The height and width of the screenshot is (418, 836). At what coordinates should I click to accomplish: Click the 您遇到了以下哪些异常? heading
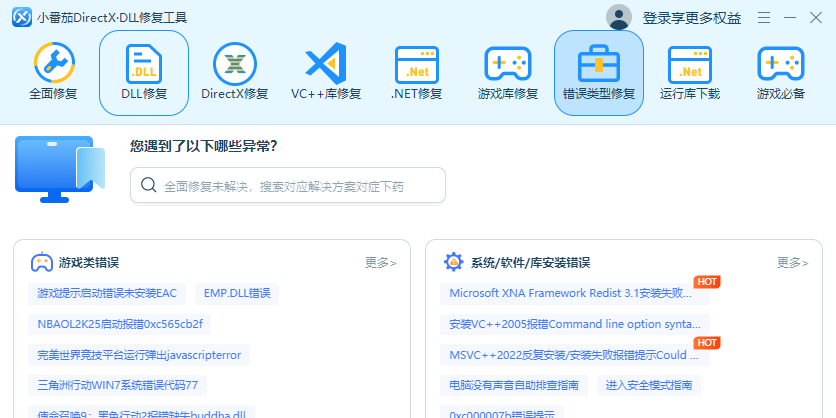click(x=204, y=146)
